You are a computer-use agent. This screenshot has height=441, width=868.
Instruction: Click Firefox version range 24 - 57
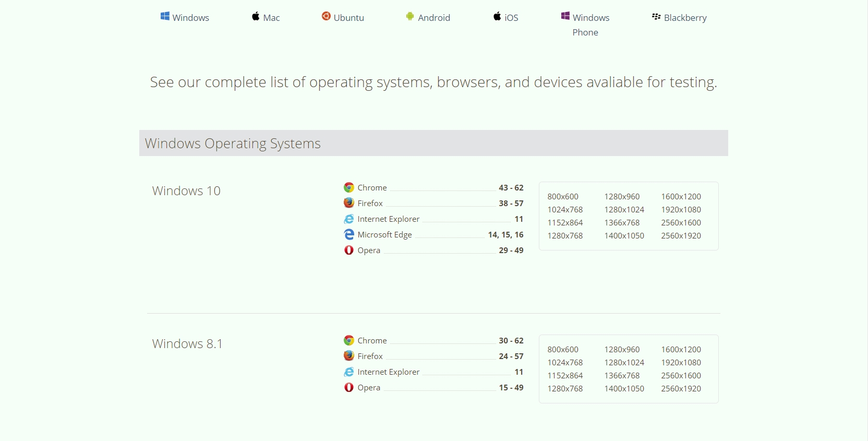tap(511, 356)
